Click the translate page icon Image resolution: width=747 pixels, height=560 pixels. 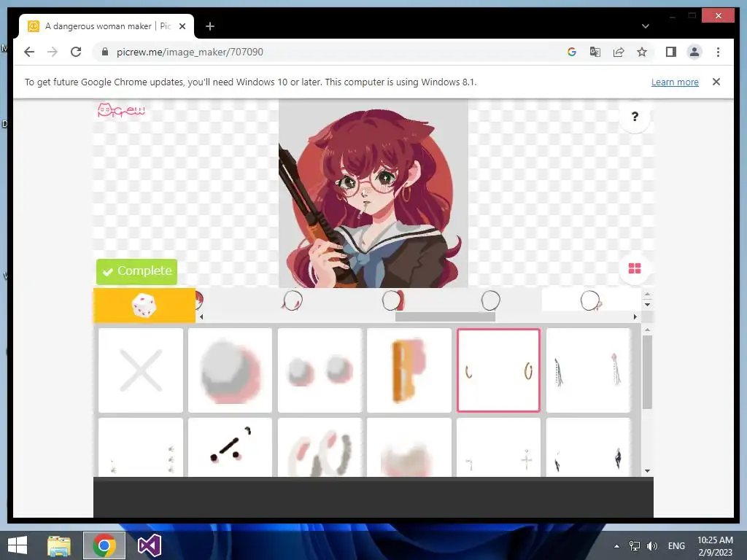(x=595, y=52)
